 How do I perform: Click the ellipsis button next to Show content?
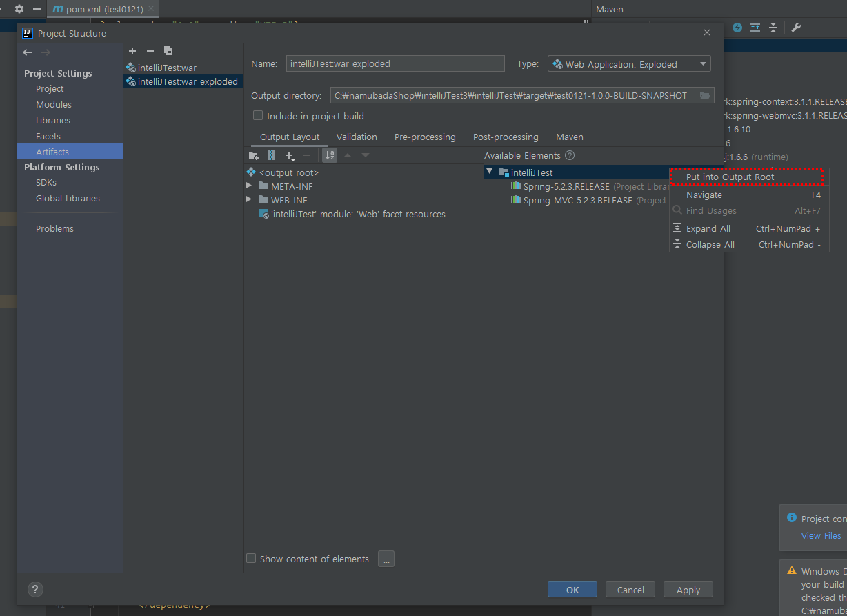coord(386,559)
